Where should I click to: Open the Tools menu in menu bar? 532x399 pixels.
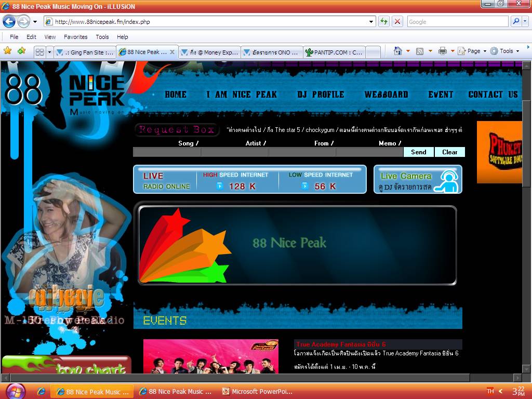point(102,37)
